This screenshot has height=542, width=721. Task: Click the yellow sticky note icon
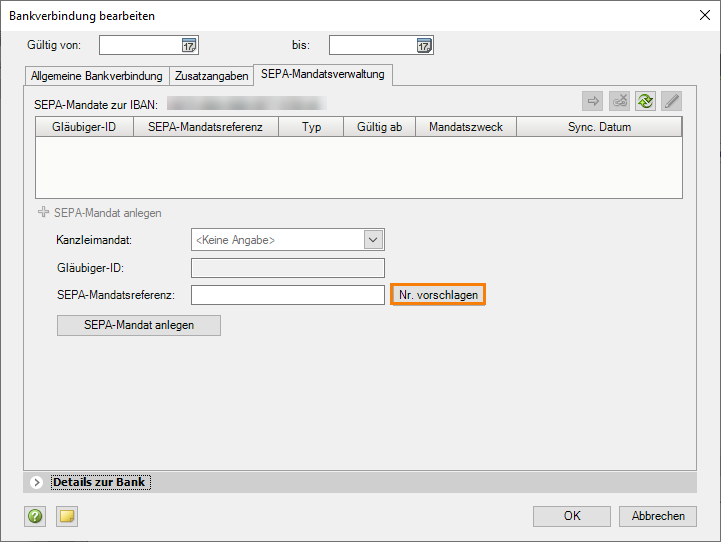tap(66, 516)
